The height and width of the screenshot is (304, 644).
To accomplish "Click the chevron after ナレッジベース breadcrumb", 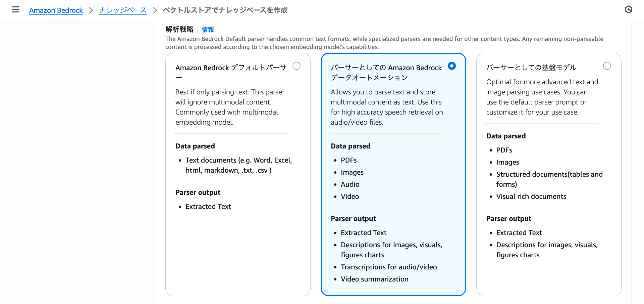I will click(x=155, y=10).
